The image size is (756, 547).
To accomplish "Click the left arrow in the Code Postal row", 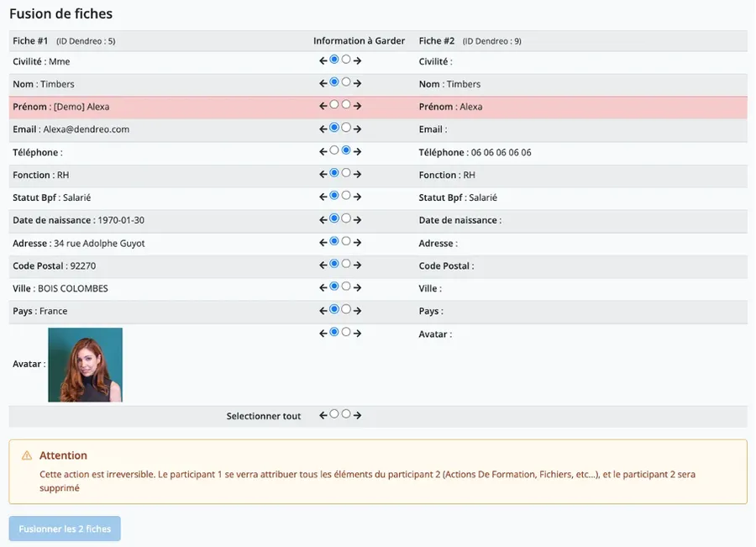I will pos(323,266).
